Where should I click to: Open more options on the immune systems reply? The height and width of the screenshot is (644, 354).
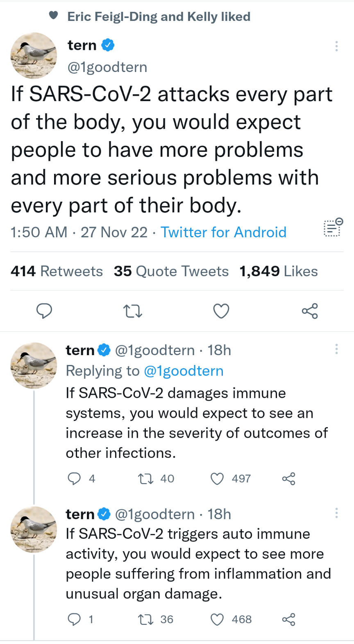point(336,349)
